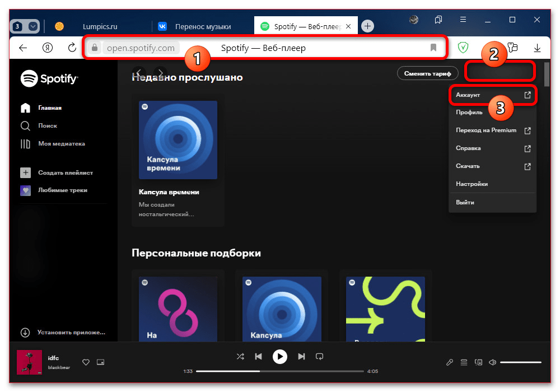This screenshot has width=560, height=392.
Task: Select Справка in user menu
Action: click(493, 148)
